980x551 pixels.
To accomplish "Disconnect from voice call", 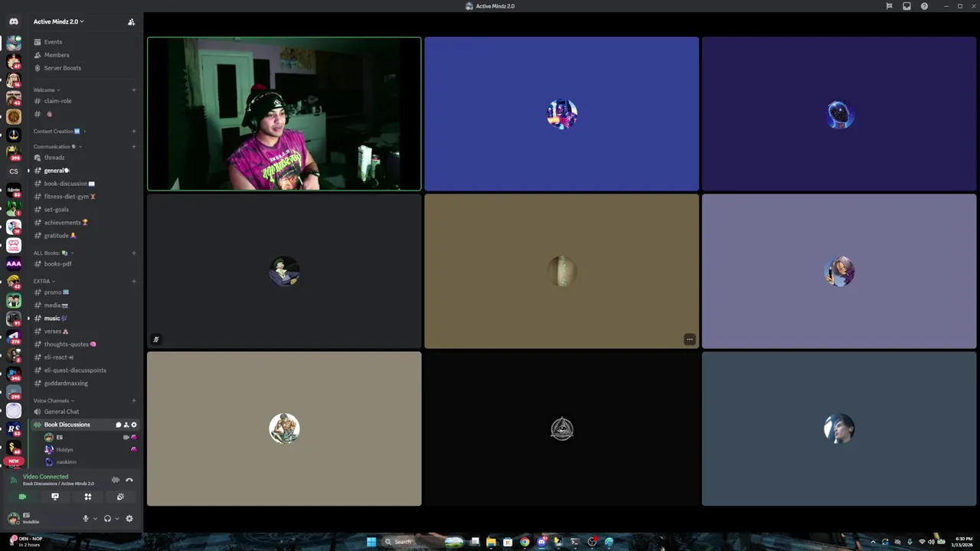I will (x=129, y=480).
